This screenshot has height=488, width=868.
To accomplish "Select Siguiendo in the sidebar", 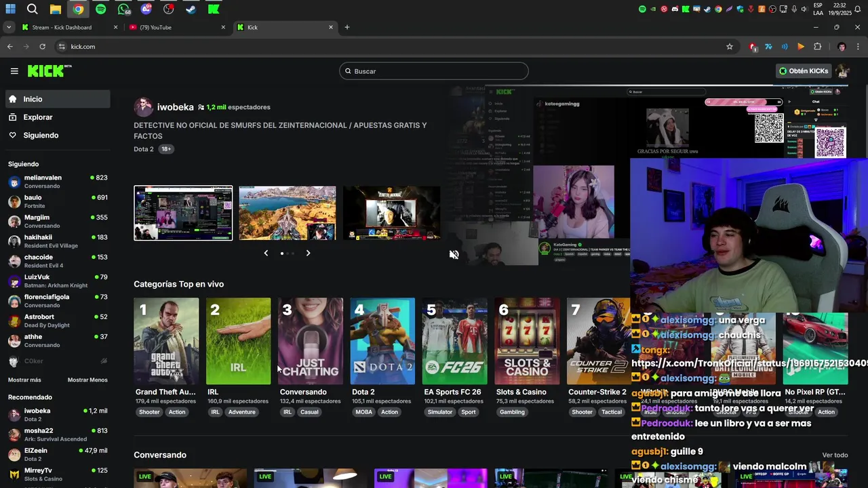I will pyautogui.click(x=58, y=135).
